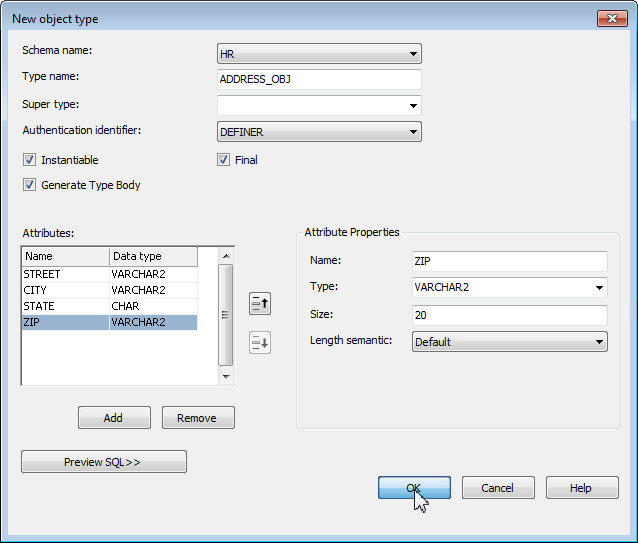
Task: Toggle Generate Type Body checkbox
Action: 29,185
